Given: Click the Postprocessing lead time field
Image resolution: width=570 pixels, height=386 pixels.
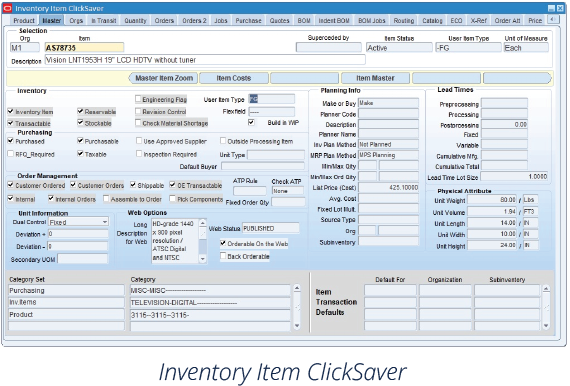Looking at the screenshot, I should pos(504,125).
